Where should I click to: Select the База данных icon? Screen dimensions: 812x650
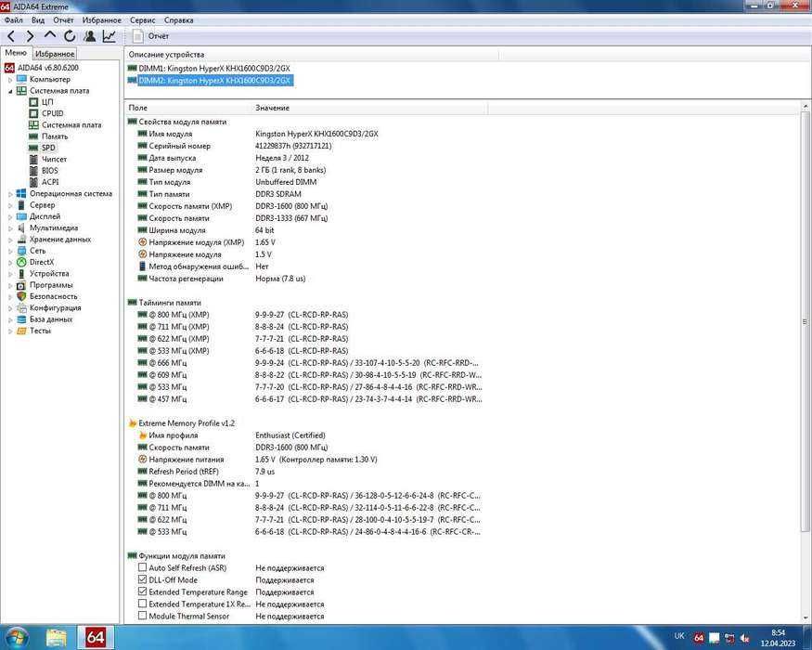[21, 319]
